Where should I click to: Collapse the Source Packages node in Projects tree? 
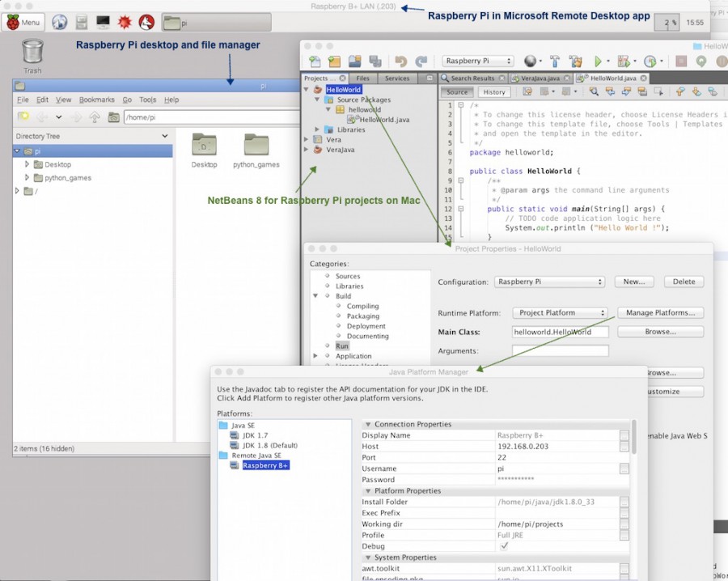(315, 100)
